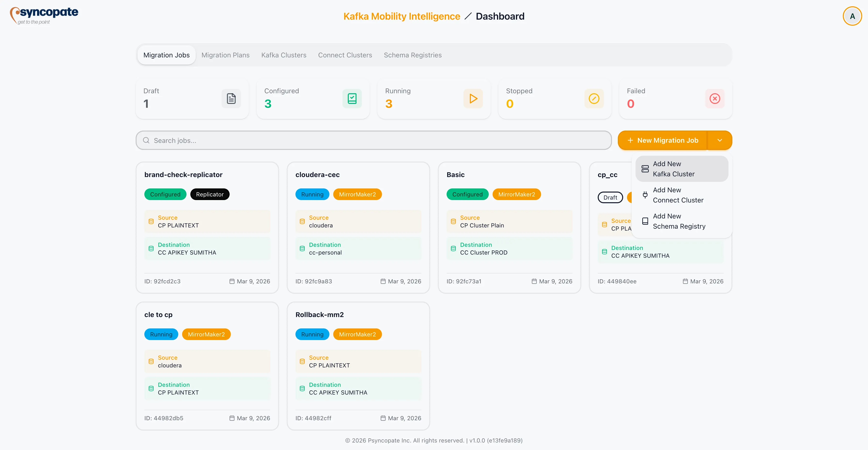Click the Draft document icon
The width and height of the screenshot is (868, 450).
point(231,98)
